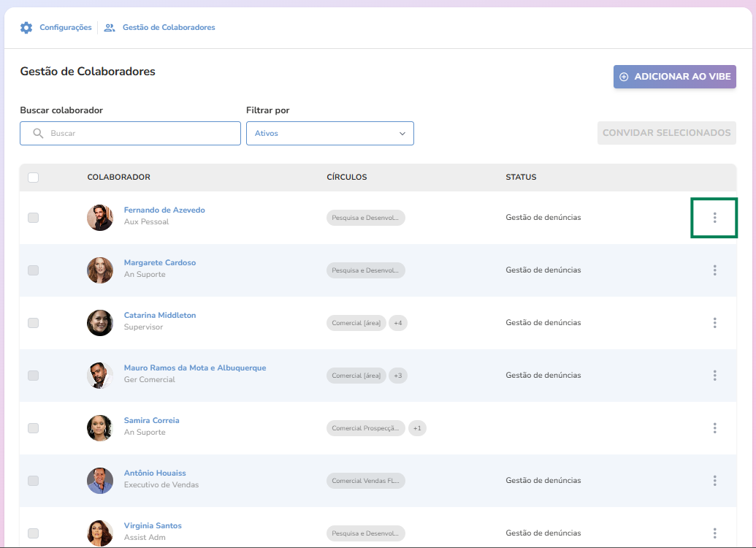Check the box next to Mauro Ramos
The image size is (756, 548).
coord(33,376)
